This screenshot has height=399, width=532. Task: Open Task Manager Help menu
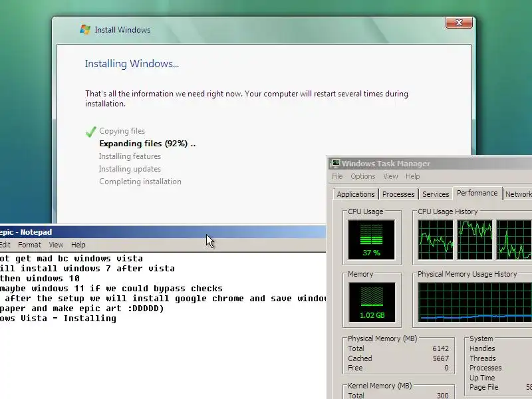pos(412,176)
